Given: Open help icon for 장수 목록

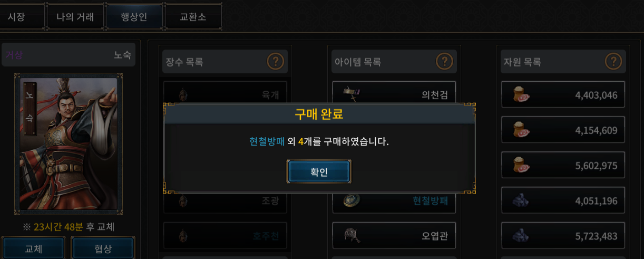Looking at the screenshot, I should (275, 62).
